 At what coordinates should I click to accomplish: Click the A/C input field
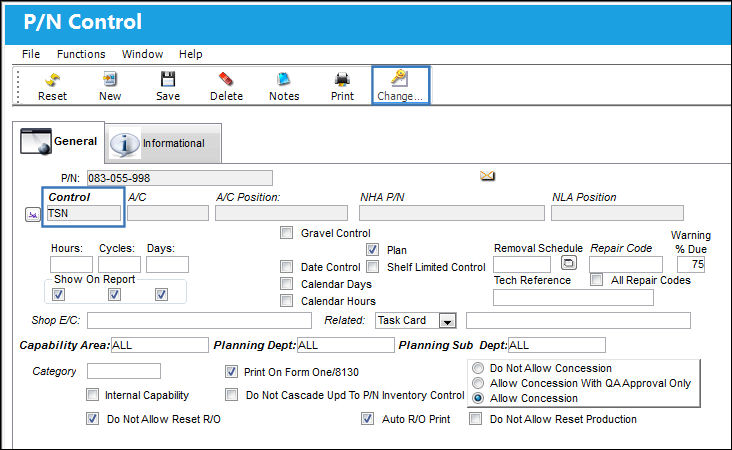tap(168, 213)
